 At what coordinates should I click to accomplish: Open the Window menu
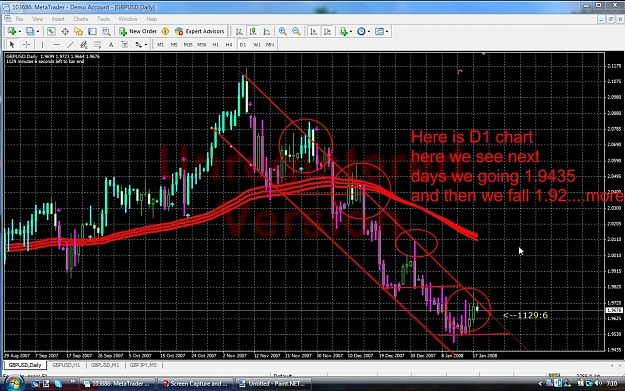coord(128,19)
